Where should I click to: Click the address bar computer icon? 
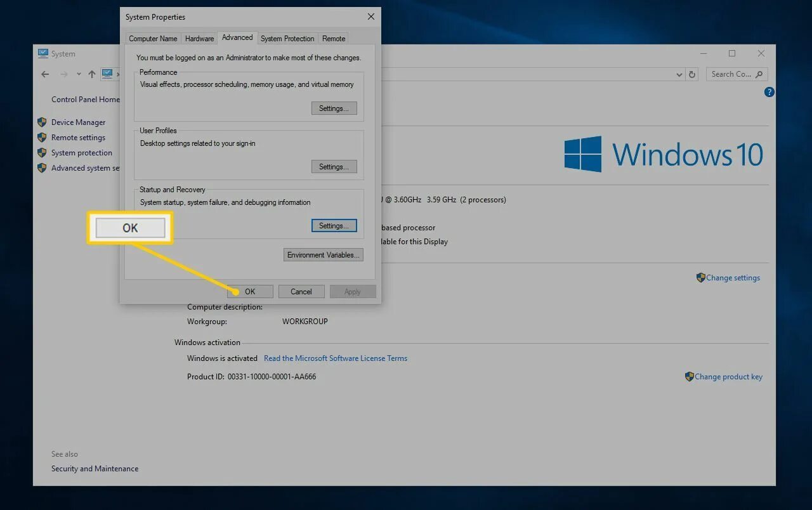tap(107, 74)
